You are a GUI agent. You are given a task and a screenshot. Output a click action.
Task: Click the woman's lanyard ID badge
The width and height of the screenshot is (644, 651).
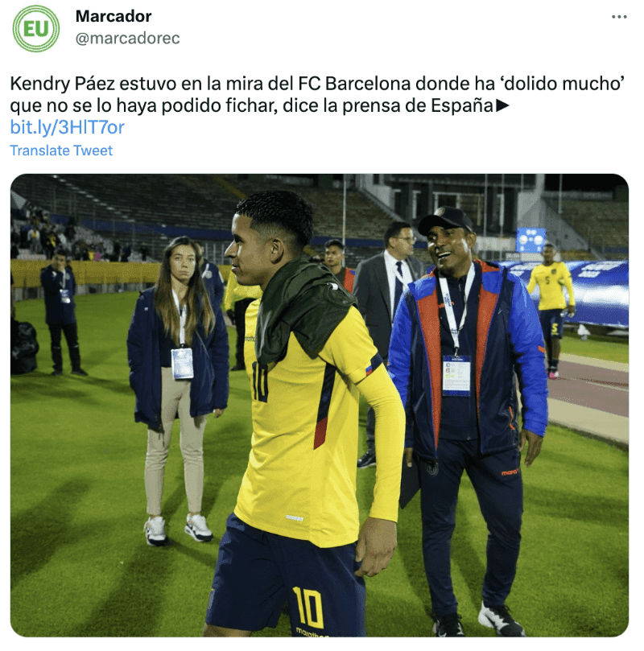[182, 363]
